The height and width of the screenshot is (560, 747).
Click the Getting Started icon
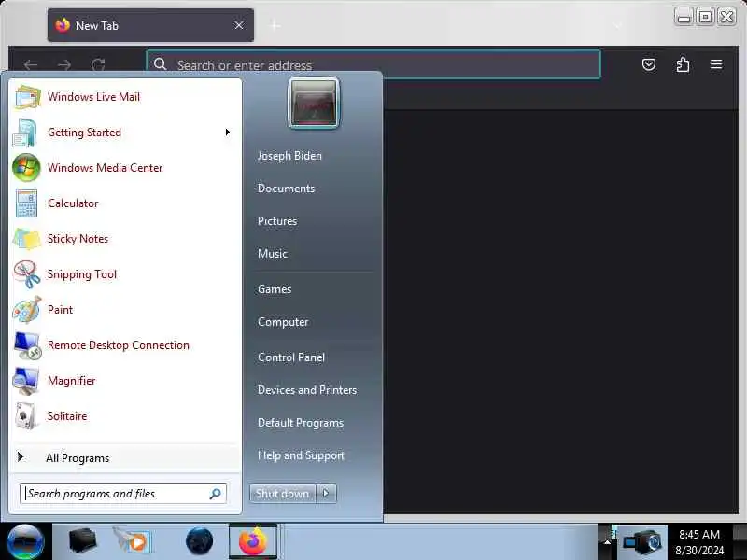(x=26, y=133)
